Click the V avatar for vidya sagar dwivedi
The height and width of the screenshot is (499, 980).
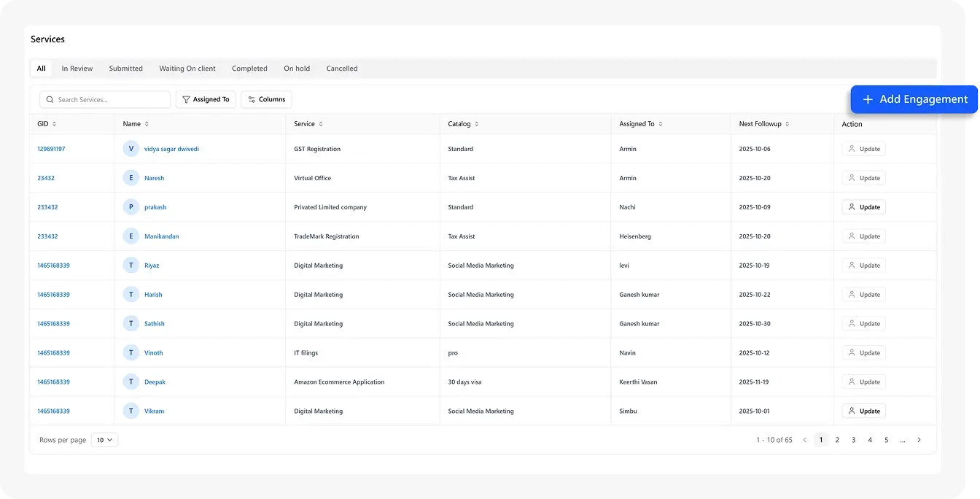(131, 149)
